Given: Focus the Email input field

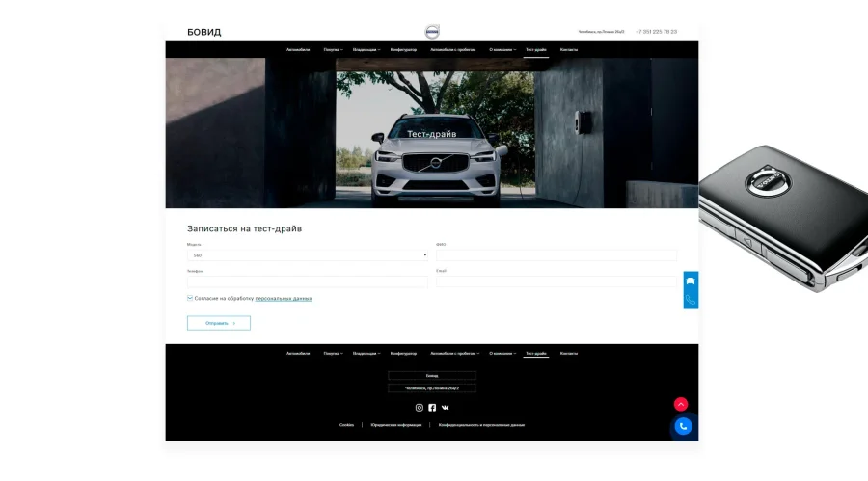Looking at the screenshot, I should click(556, 281).
